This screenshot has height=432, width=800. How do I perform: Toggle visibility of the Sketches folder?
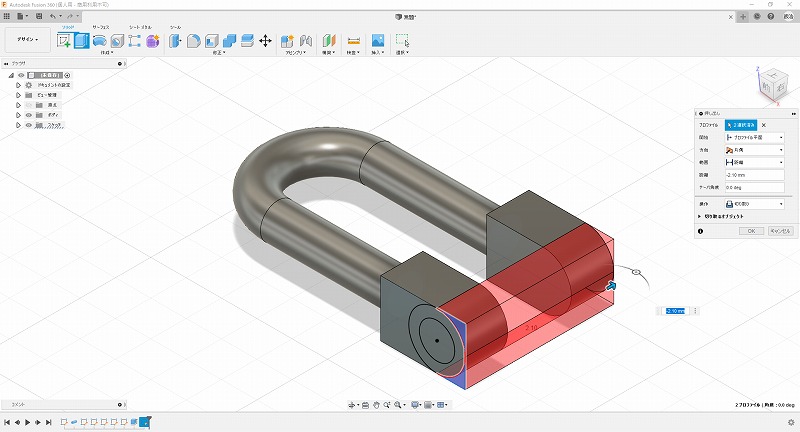[28, 126]
